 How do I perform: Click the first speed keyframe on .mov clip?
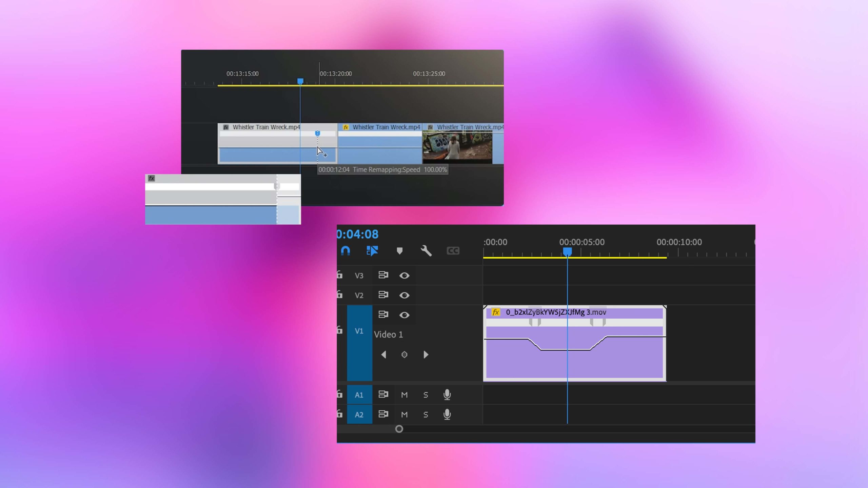pos(535,322)
